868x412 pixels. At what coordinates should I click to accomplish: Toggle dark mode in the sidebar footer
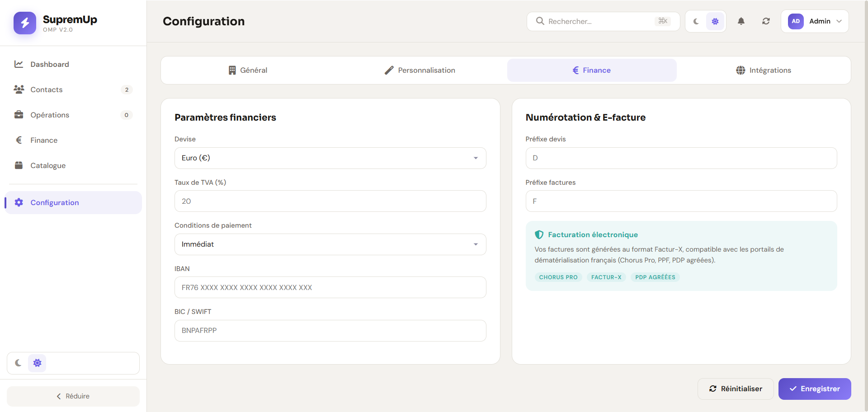tap(18, 363)
